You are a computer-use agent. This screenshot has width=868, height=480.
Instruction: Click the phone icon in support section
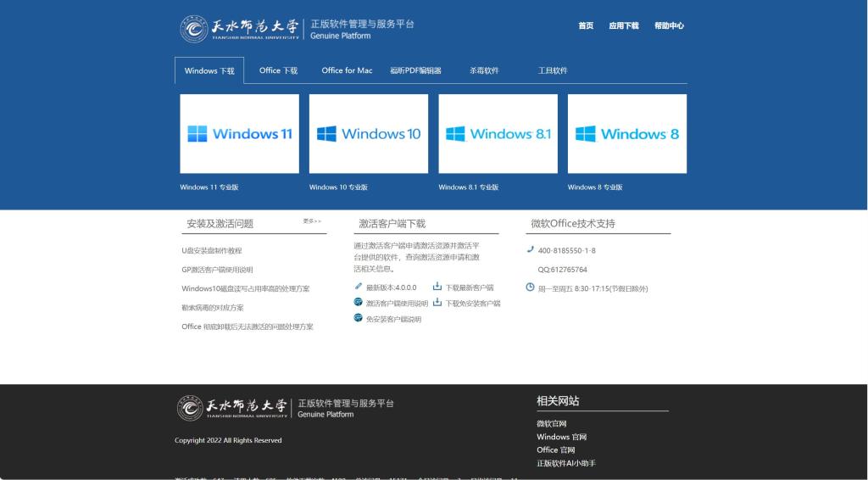(x=531, y=249)
